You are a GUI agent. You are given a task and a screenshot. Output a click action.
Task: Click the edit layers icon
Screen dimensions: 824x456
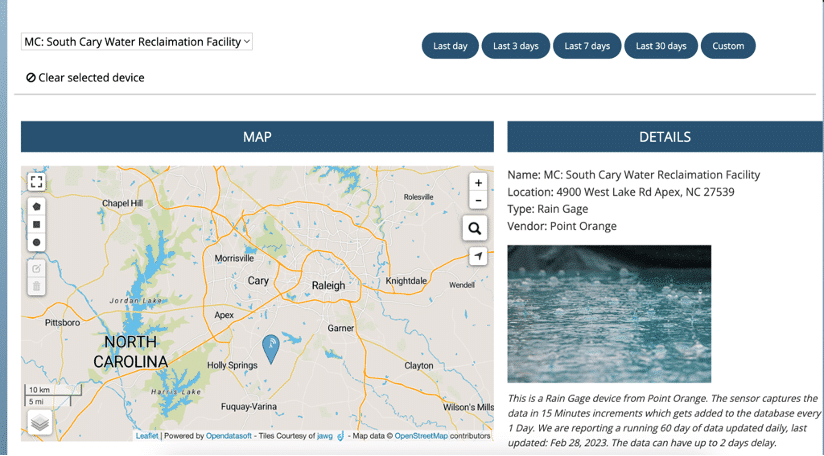pos(37,269)
